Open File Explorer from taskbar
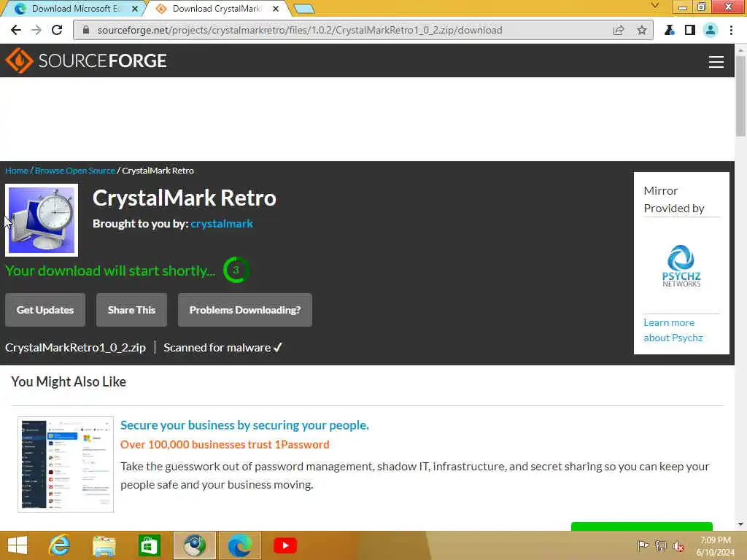This screenshot has width=747, height=560. [104, 545]
